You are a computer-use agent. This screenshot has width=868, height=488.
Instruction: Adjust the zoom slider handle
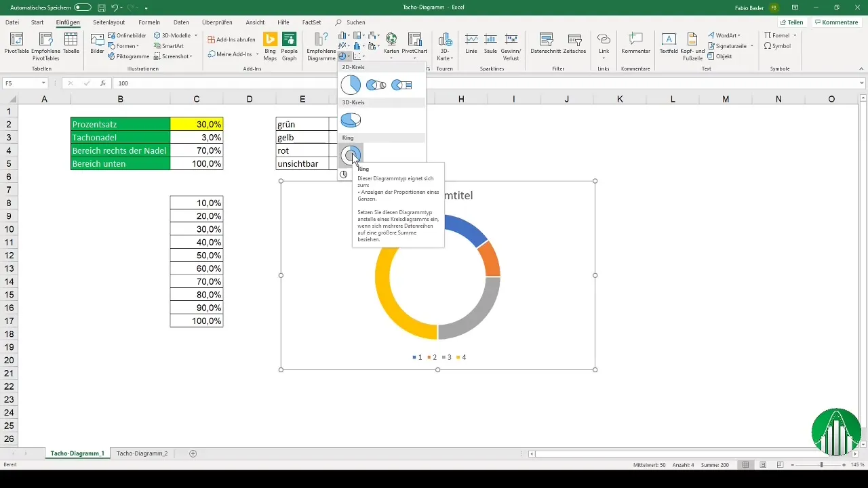point(821,465)
